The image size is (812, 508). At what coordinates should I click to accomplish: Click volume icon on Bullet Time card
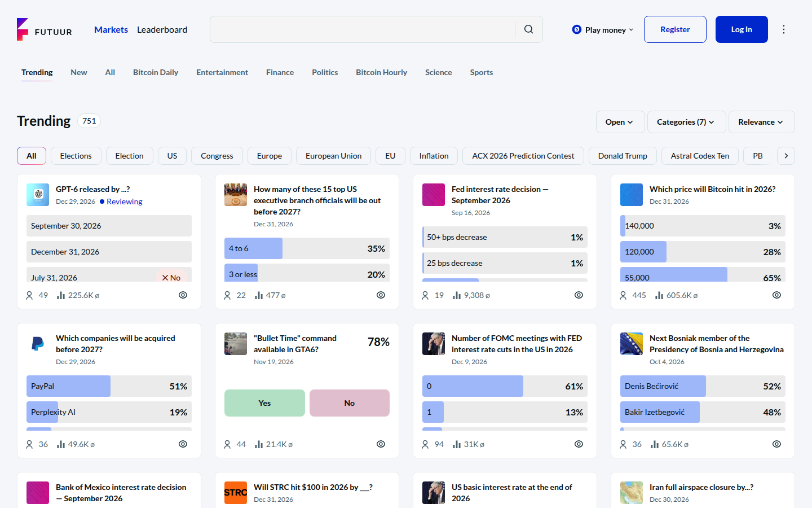point(259,444)
